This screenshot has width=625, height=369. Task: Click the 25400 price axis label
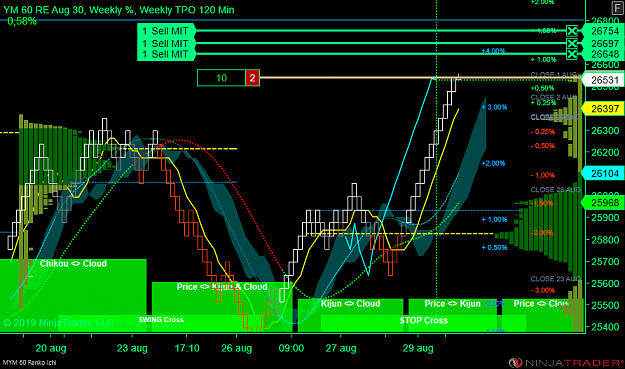(x=605, y=327)
